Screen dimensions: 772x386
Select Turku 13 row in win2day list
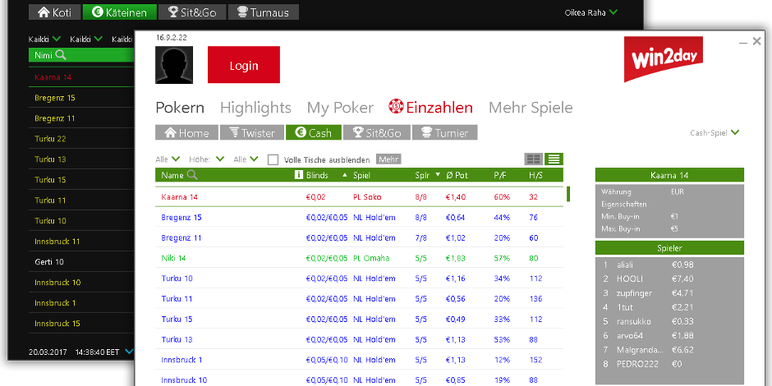359,340
